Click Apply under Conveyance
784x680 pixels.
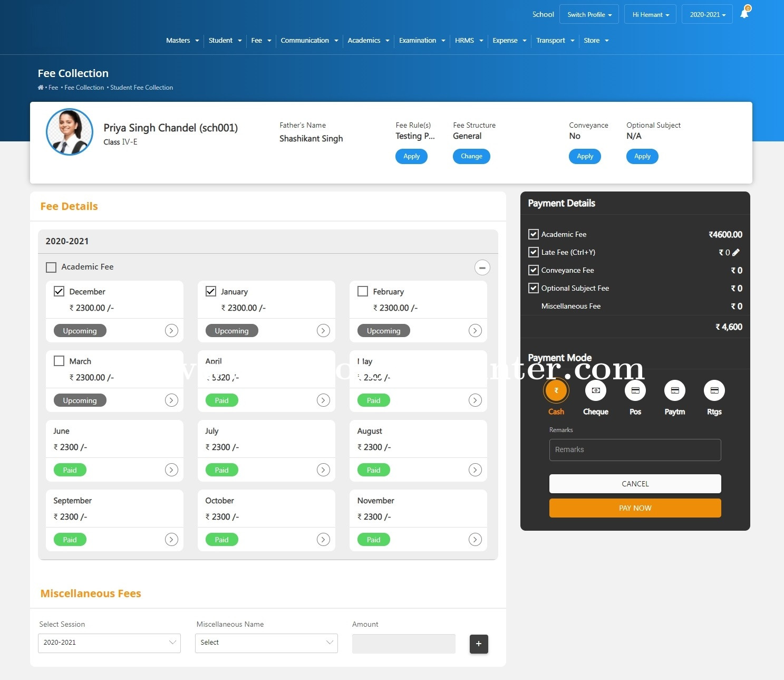[585, 156]
